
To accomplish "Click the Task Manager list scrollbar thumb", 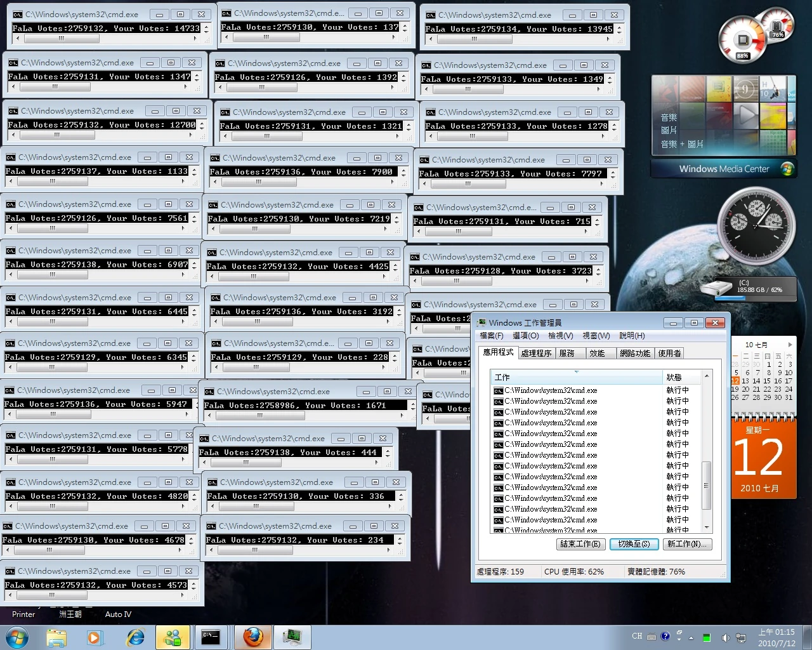I will pos(707,486).
